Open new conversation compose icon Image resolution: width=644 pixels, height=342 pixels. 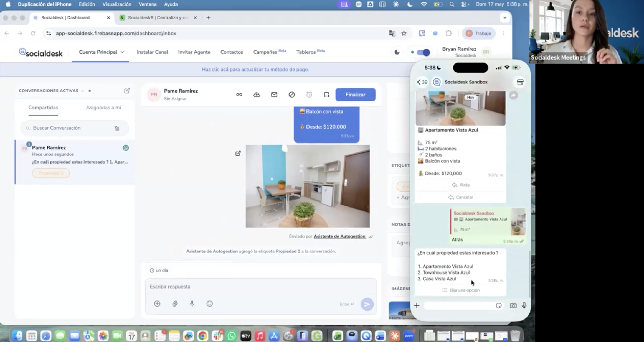point(127,91)
